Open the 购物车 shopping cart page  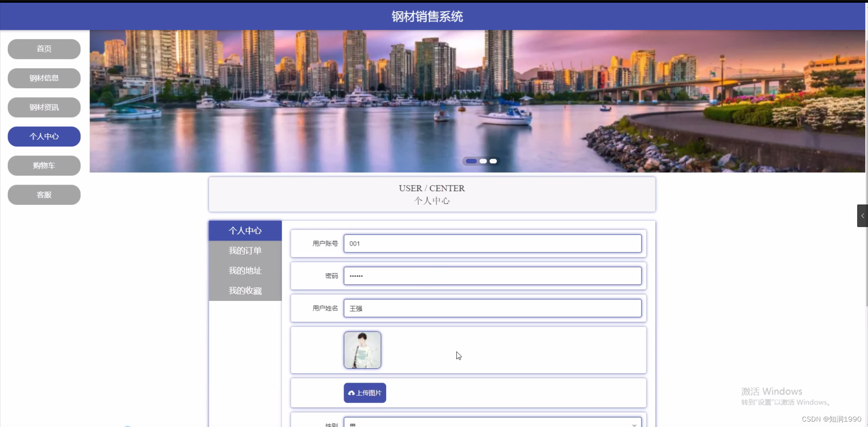pos(43,165)
